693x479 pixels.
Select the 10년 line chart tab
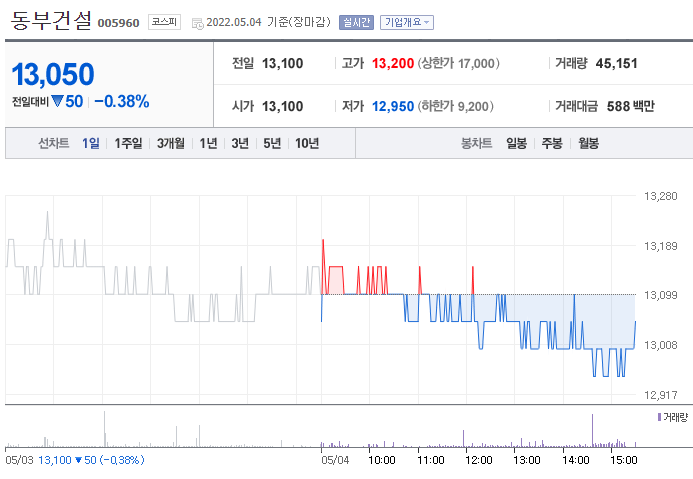(307, 143)
